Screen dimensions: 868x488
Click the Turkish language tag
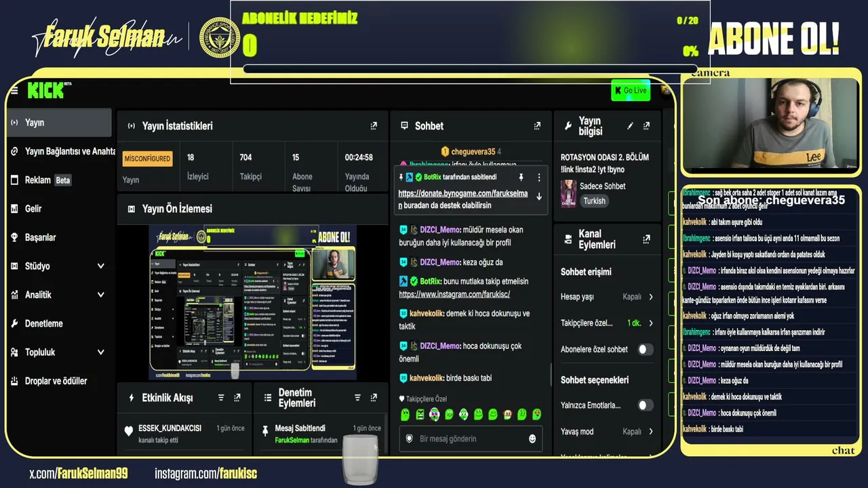tap(594, 201)
